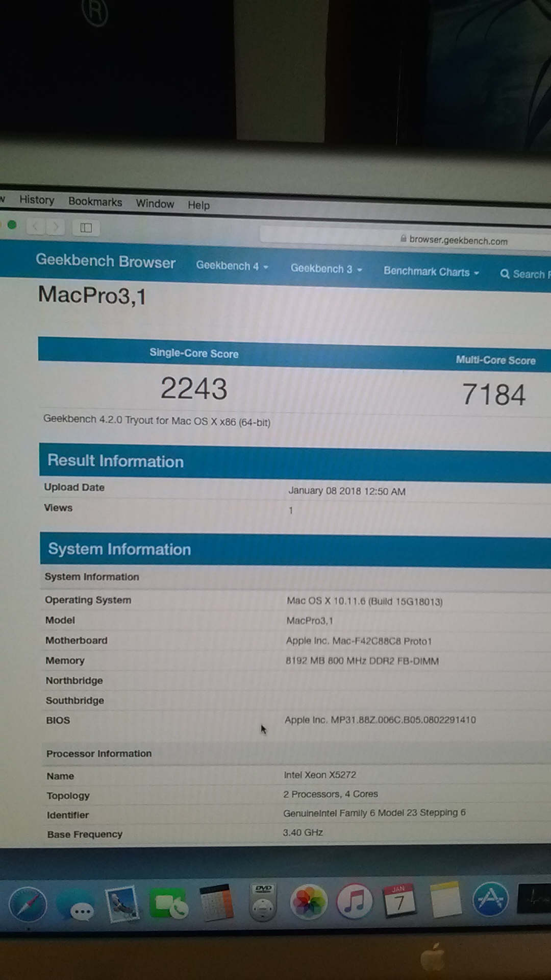
Task: Open the Bookmarks menu
Action: tap(95, 202)
